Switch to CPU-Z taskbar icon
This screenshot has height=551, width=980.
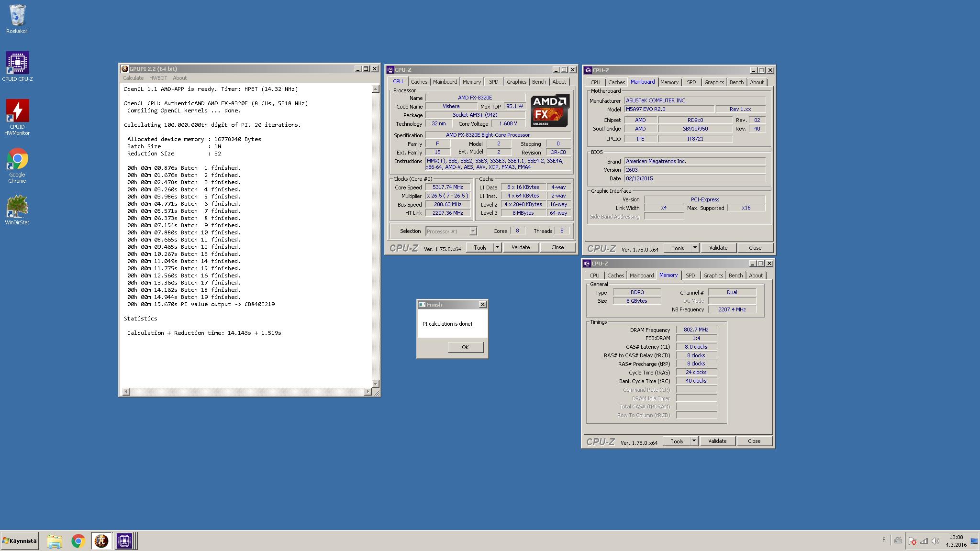[x=124, y=541]
